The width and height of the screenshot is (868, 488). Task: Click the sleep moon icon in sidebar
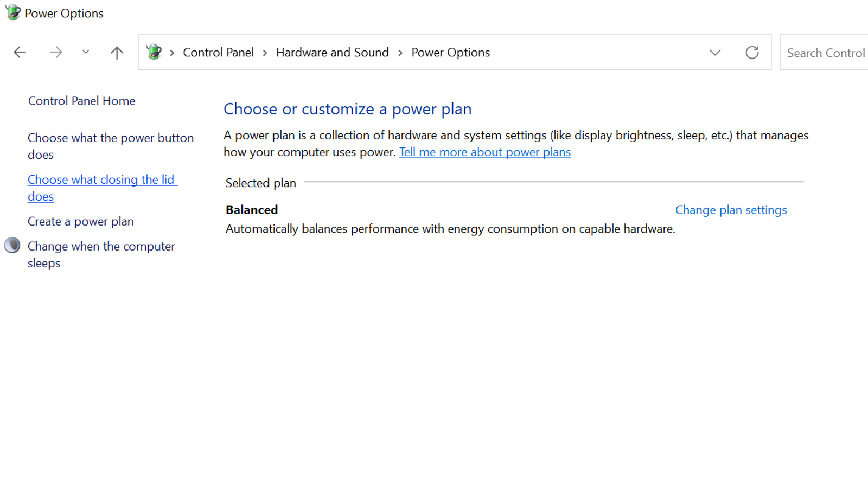tap(12, 246)
